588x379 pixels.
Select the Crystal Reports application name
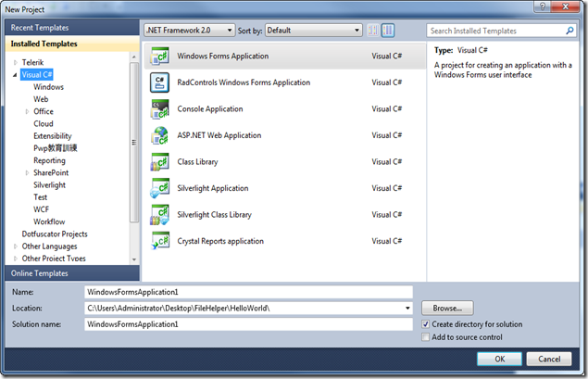(x=220, y=241)
